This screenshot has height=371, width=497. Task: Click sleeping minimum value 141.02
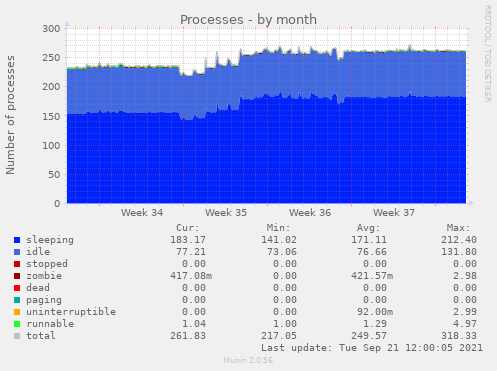click(279, 240)
